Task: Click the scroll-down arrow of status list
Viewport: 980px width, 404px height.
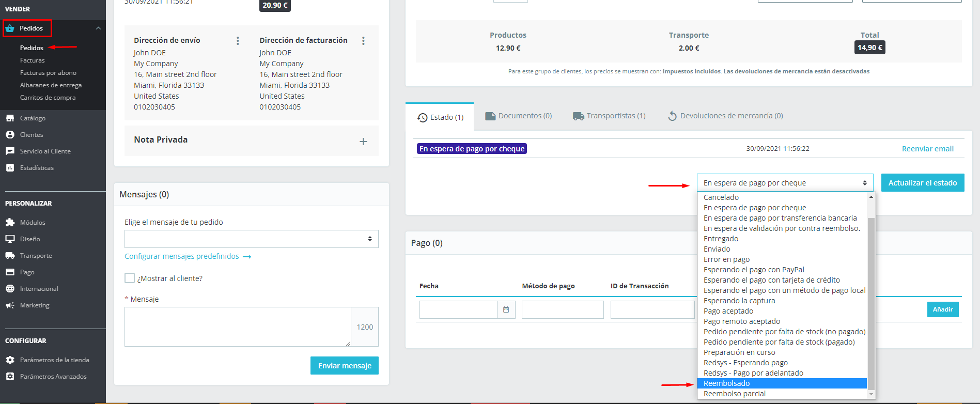Action: coord(872,394)
